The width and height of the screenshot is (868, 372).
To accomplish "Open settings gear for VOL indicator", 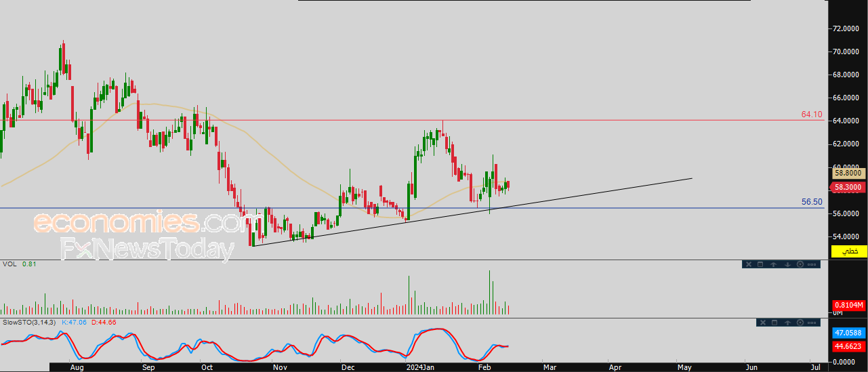I will pos(800,264).
